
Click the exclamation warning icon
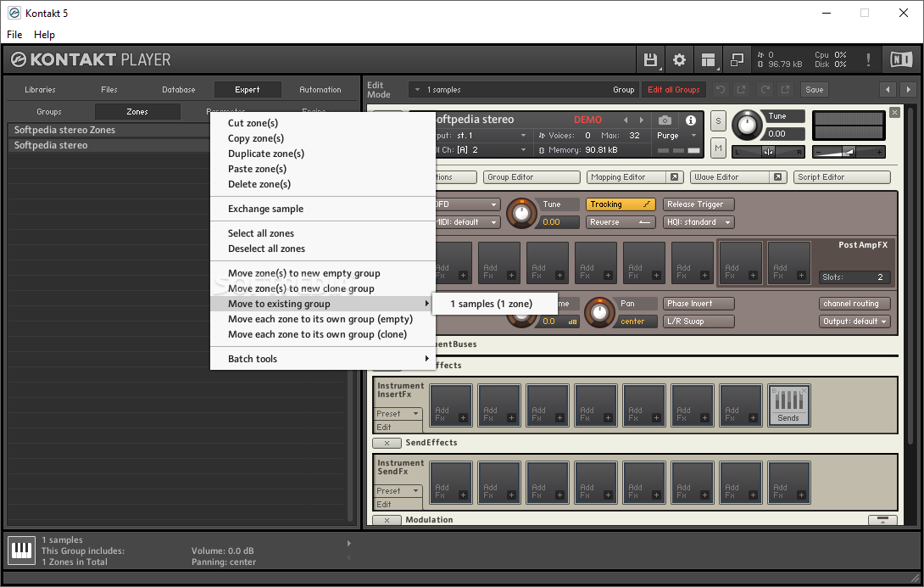[868, 59]
